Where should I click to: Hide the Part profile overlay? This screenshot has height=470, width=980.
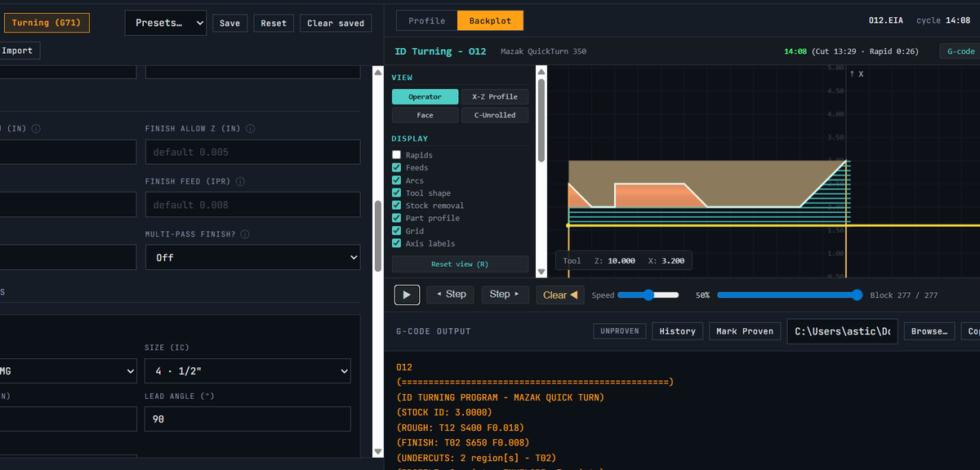(x=397, y=218)
